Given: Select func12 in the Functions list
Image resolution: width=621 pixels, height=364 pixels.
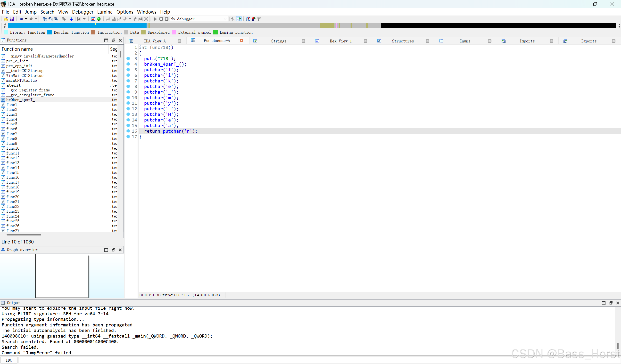Looking at the screenshot, I should (x=13, y=158).
